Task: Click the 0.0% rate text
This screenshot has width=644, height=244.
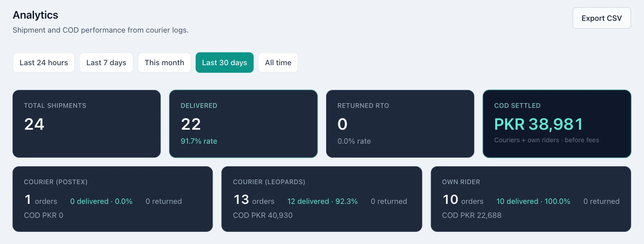Action: click(x=354, y=141)
